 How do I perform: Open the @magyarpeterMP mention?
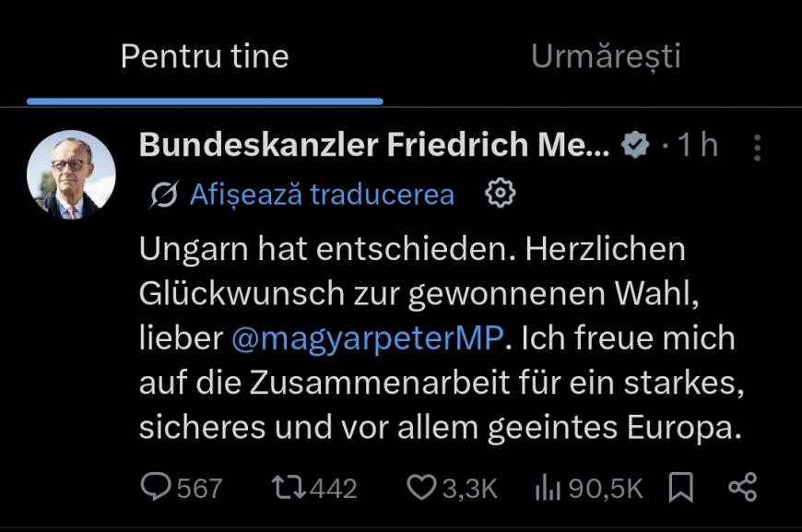[x=368, y=337]
